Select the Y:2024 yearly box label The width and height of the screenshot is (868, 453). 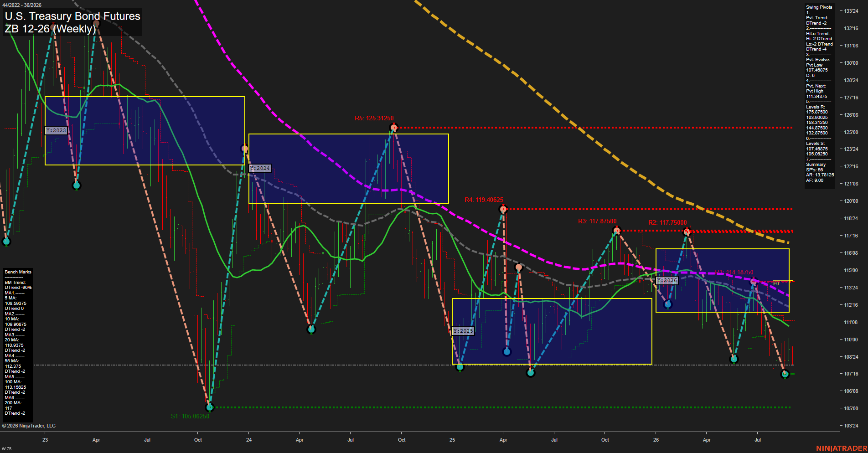pyautogui.click(x=260, y=168)
